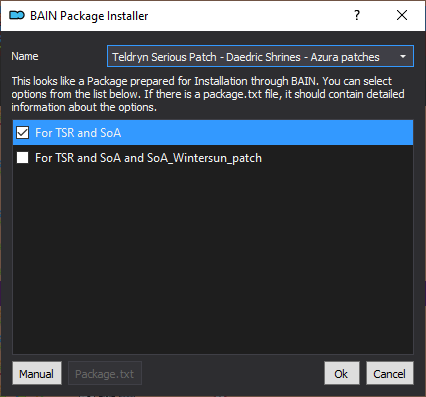This screenshot has width=426, height=397.
Task: Click the highlighted blue row's empty right side
Action: tap(267, 133)
